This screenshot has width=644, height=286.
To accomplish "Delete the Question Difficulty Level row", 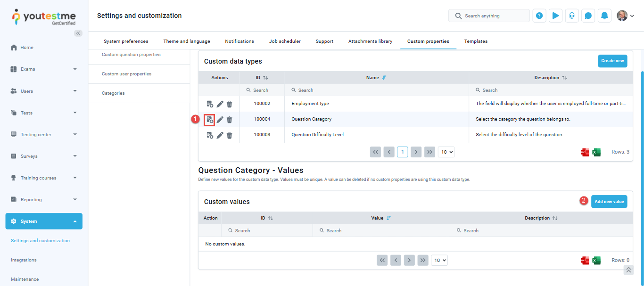I will (x=230, y=135).
